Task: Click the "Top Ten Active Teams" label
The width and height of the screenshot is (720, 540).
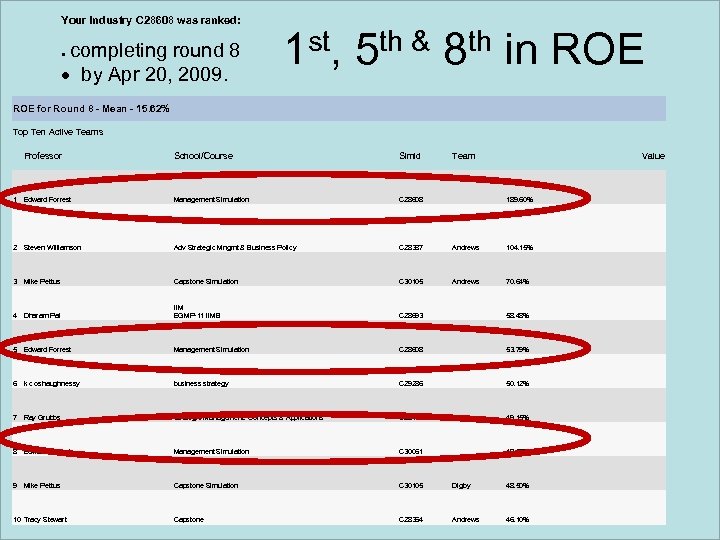Action: pyautogui.click(x=58, y=132)
